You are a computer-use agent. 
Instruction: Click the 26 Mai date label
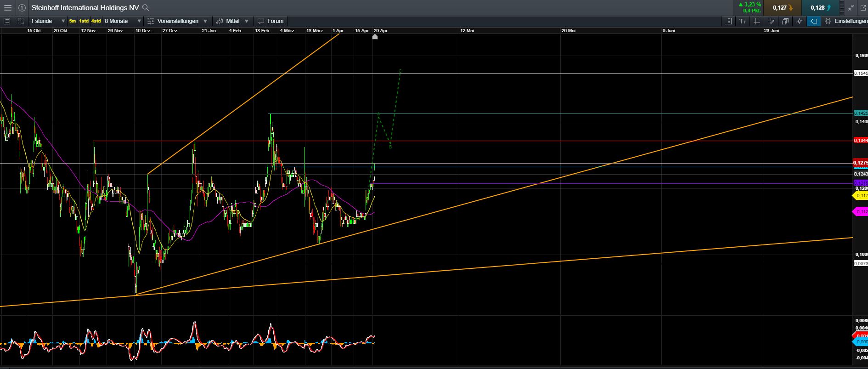pyautogui.click(x=568, y=31)
